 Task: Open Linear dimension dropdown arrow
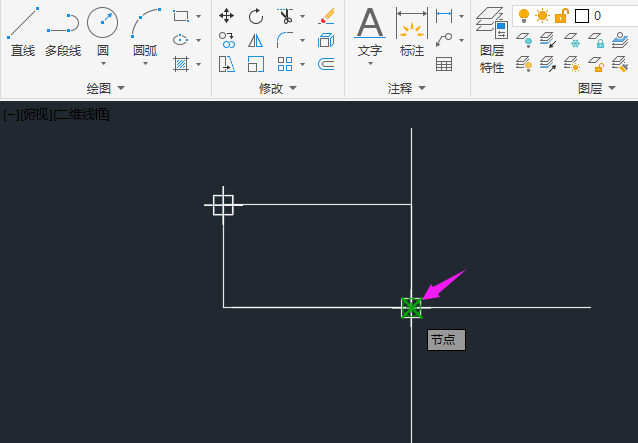click(461, 17)
